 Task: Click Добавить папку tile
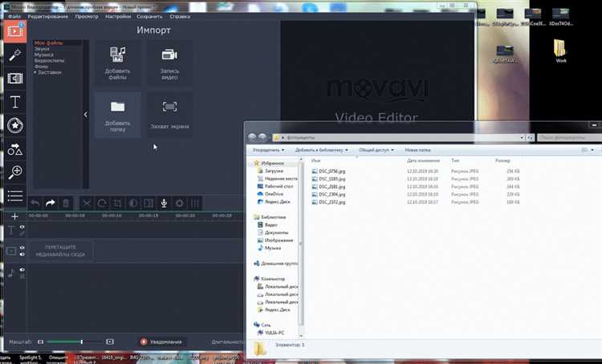117,115
